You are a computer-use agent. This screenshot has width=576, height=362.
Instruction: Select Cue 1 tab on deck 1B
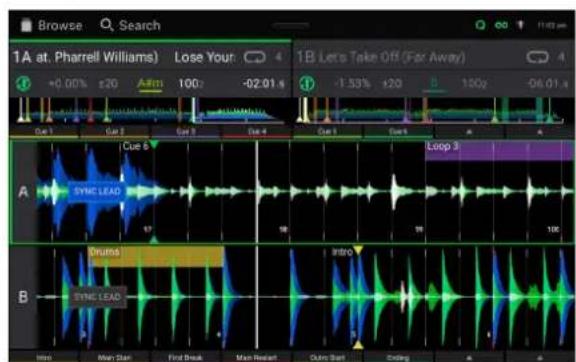point(327,132)
